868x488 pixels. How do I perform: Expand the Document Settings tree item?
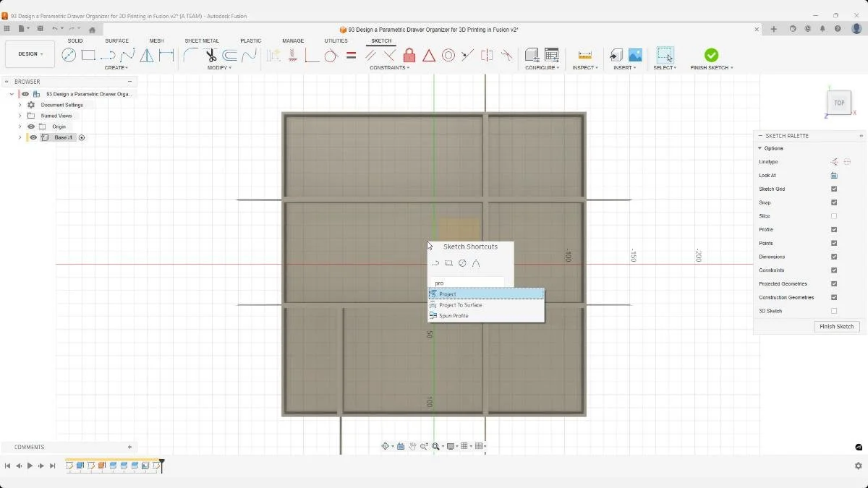coord(20,104)
